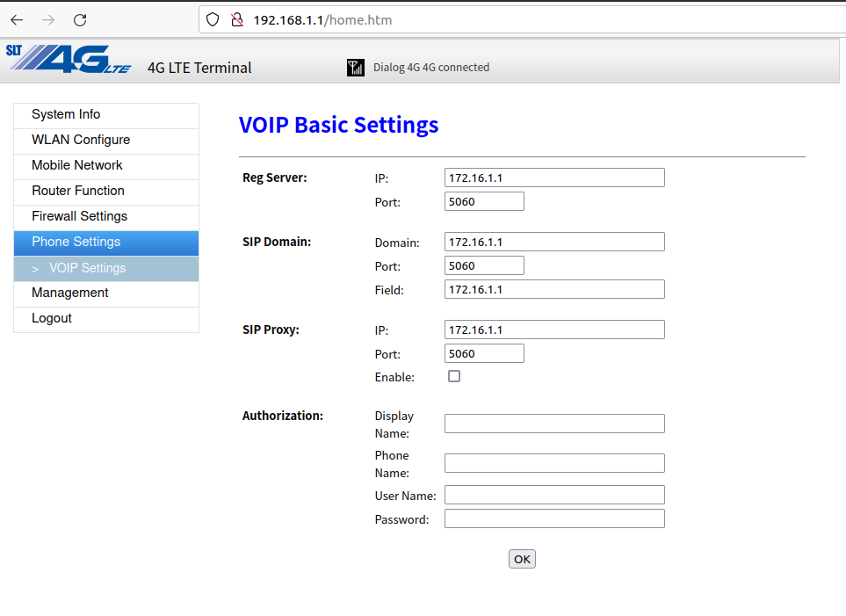Click the SIP Domain Domain field
The width and height of the screenshot is (846, 616).
(554, 242)
